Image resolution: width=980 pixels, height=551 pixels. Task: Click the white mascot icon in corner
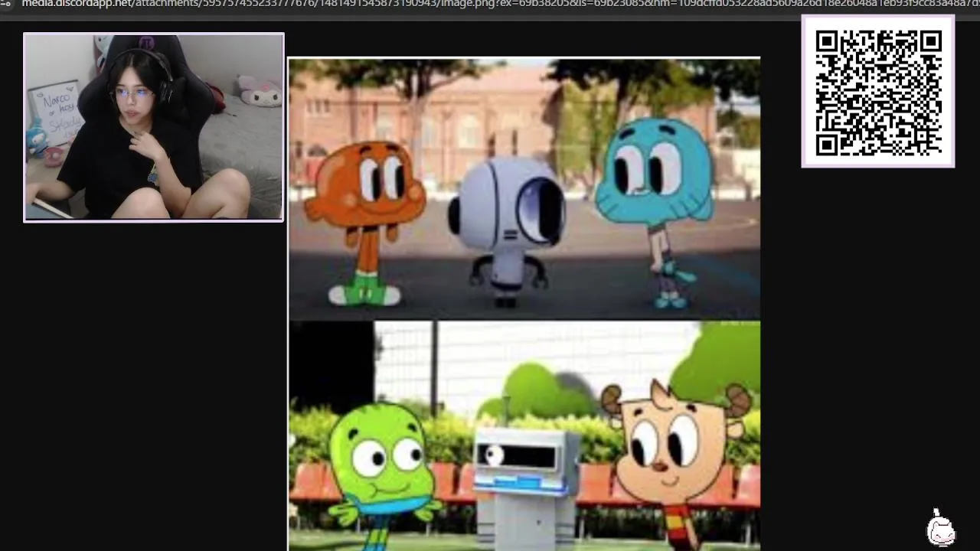pyautogui.click(x=940, y=528)
